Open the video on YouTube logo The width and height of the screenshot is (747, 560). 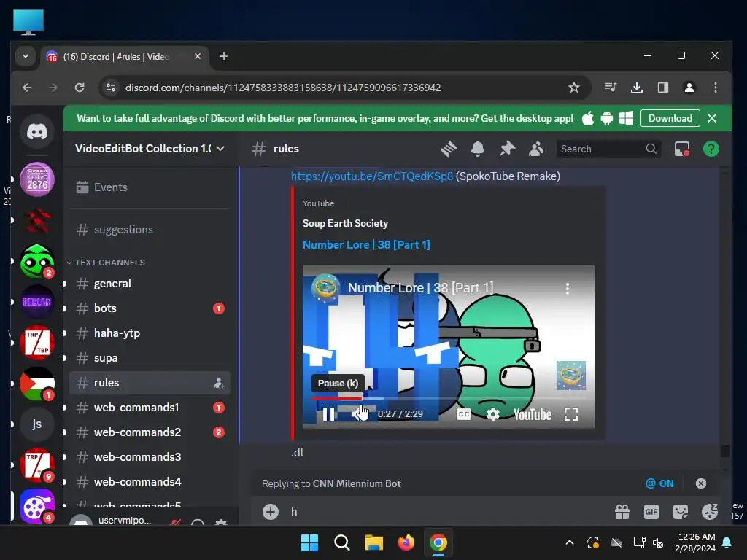tap(532, 415)
